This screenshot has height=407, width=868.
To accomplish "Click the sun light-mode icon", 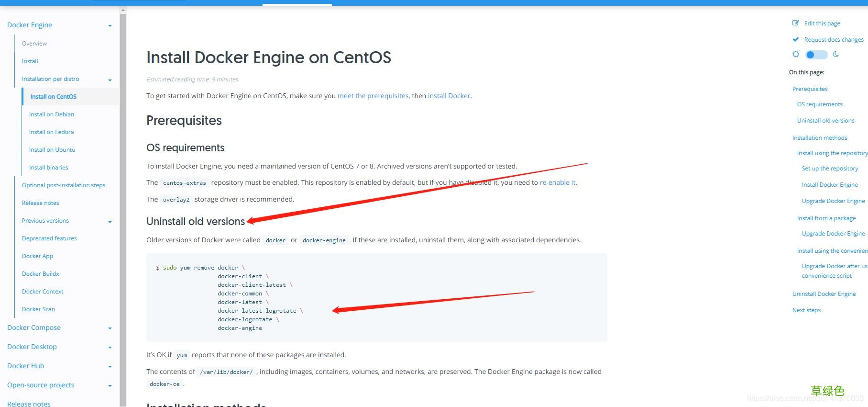I will tap(796, 54).
